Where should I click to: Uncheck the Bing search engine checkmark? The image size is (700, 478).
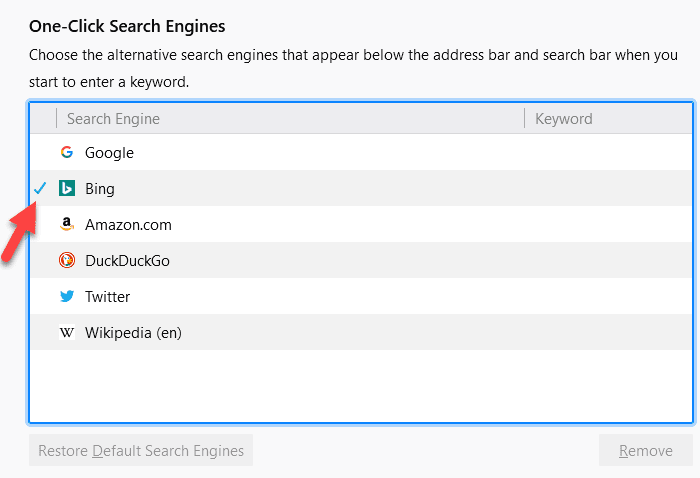(40, 188)
